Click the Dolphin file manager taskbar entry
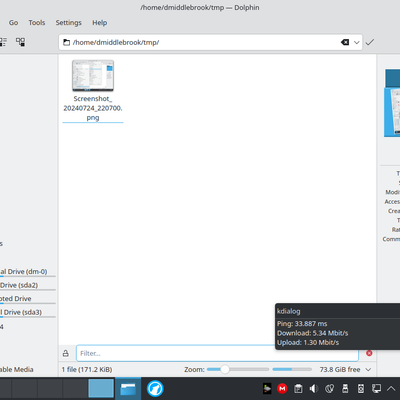The width and height of the screenshot is (400, 400). pyautogui.click(x=128, y=388)
